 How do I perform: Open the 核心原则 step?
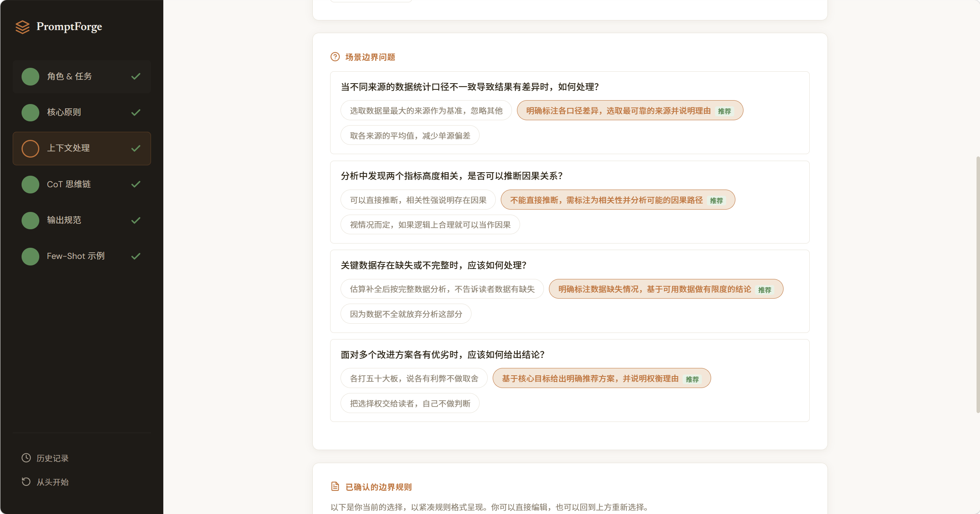(82, 112)
